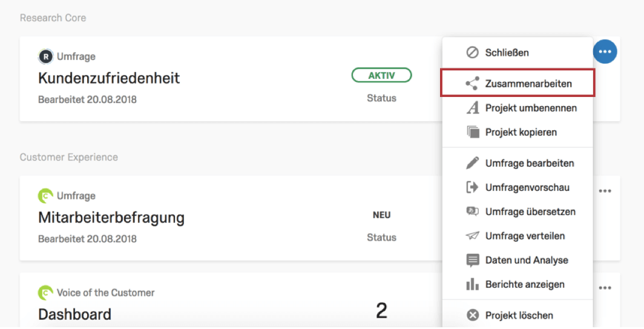Screen dimensions: 644x329
Task: Click the share icon beside Zusammenarbeiten
Action: coord(472,84)
